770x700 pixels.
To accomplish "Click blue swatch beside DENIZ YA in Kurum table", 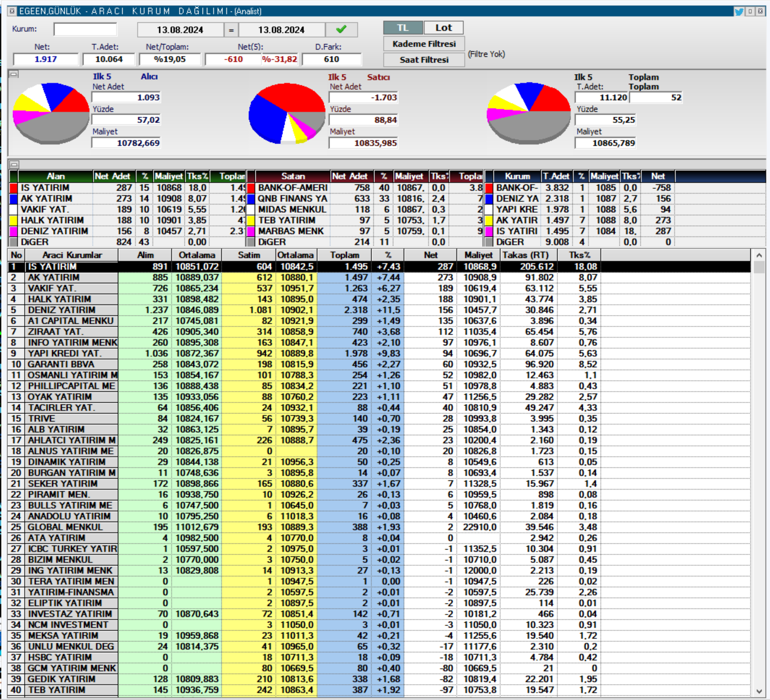I will [x=489, y=199].
